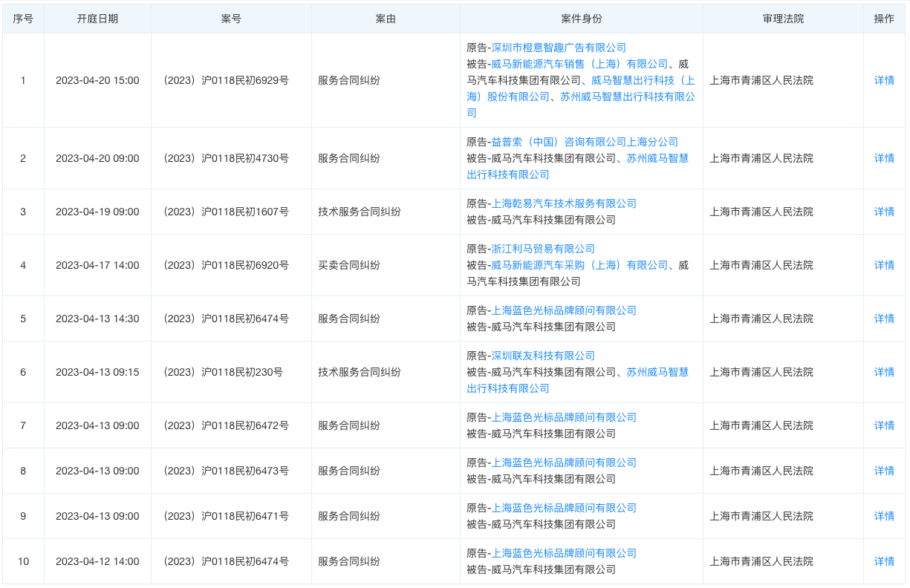
Task: Click the 案号 column header
Action: (231, 19)
